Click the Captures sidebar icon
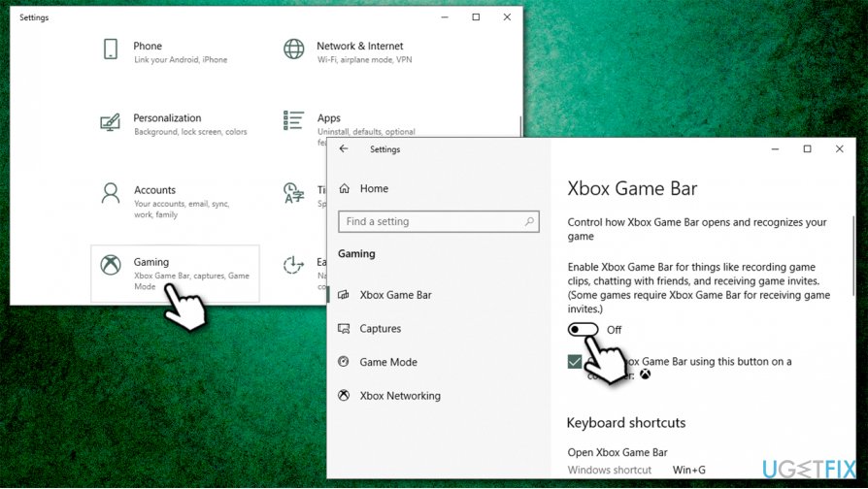Image resolution: width=868 pixels, height=489 pixels. pyautogui.click(x=344, y=329)
